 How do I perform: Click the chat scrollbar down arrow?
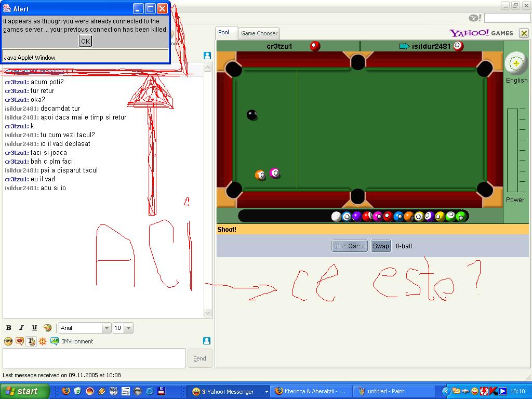pyautogui.click(x=208, y=313)
